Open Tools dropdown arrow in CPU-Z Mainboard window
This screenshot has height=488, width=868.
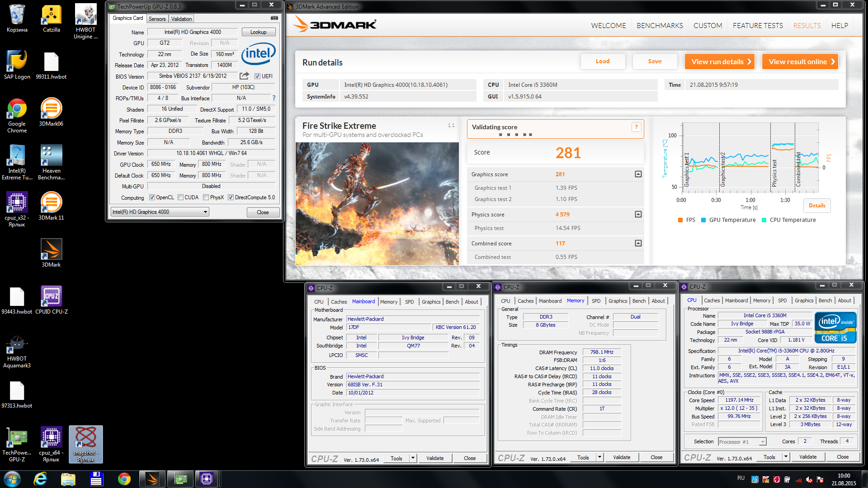[412, 458]
